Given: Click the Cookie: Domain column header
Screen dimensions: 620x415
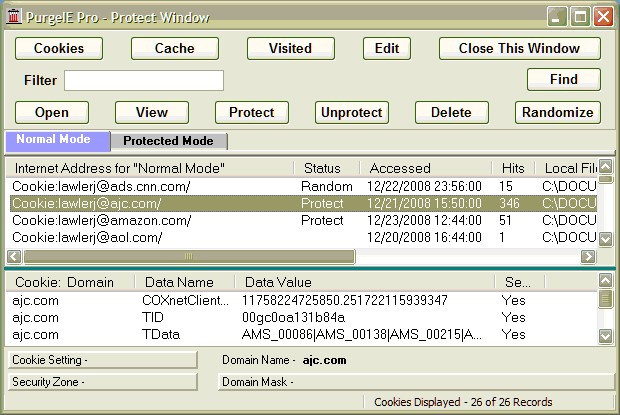Looking at the screenshot, I should pyautogui.click(x=70, y=282).
